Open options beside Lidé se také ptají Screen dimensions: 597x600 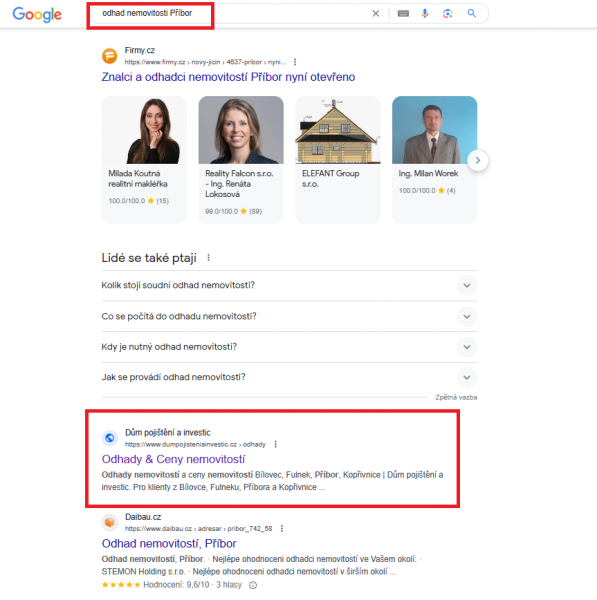(x=209, y=258)
